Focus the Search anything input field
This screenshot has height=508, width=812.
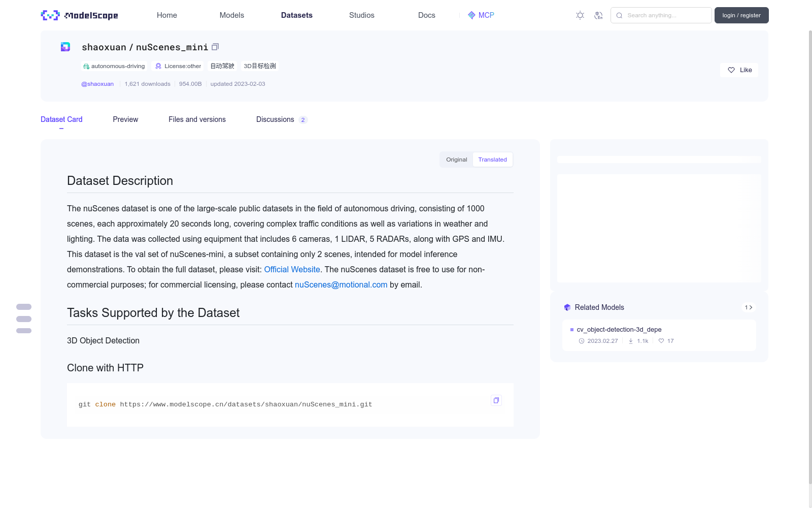point(661,15)
